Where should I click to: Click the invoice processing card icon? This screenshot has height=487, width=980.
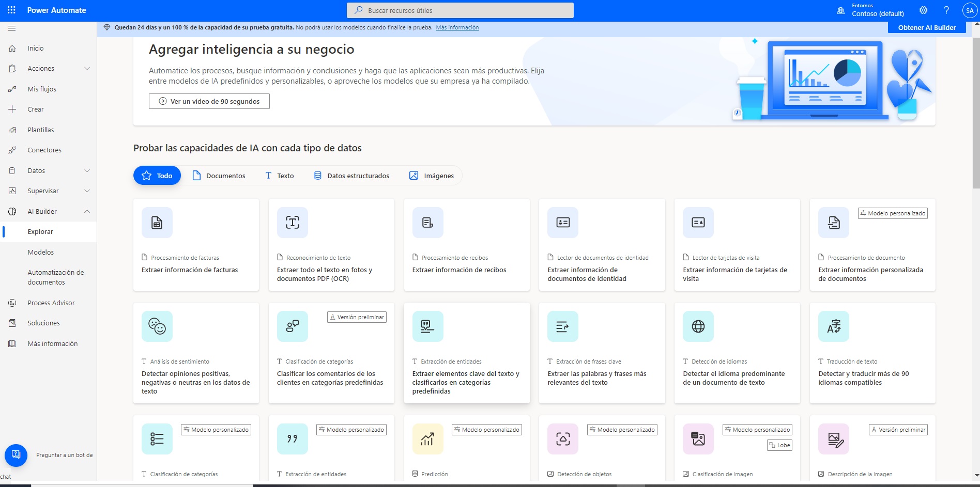pos(157,223)
